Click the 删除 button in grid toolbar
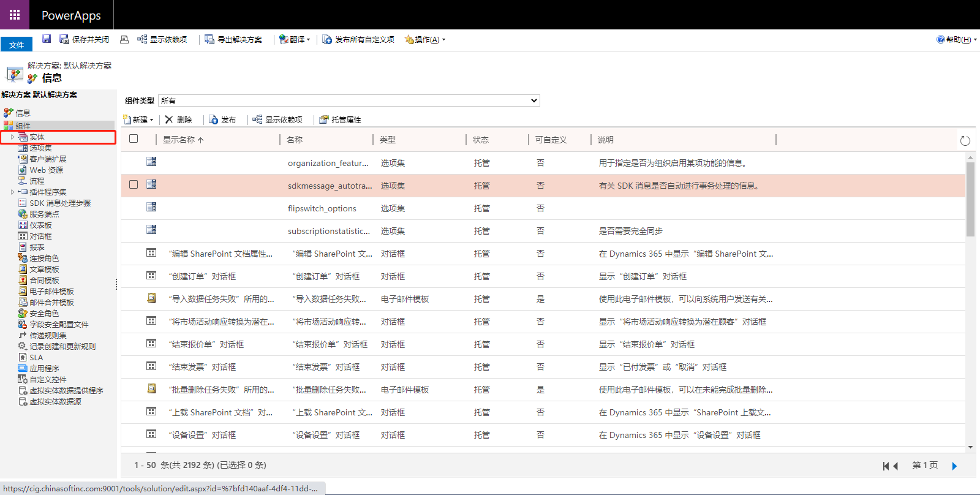This screenshot has height=495, width=980. coord(178,119)
